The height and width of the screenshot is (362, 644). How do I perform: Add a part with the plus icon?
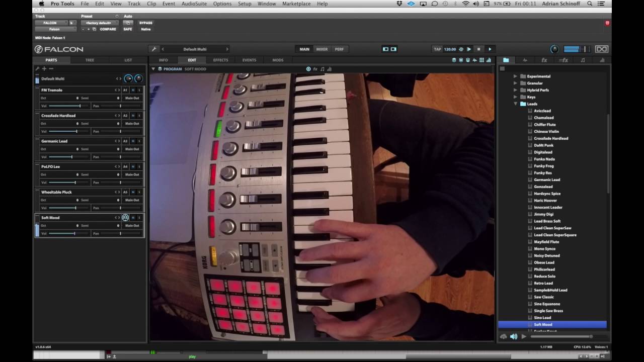pyautogui.click(x=44, y=68)
